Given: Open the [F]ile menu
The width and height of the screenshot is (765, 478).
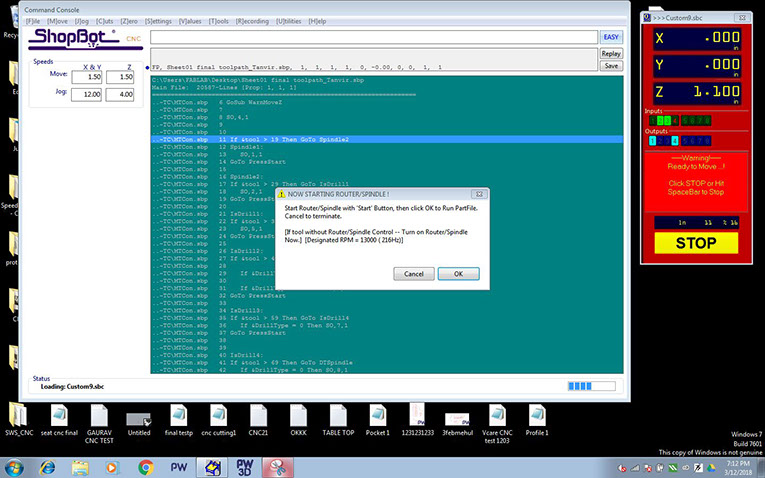Looking at the screenshot, I should pos(33,21).
